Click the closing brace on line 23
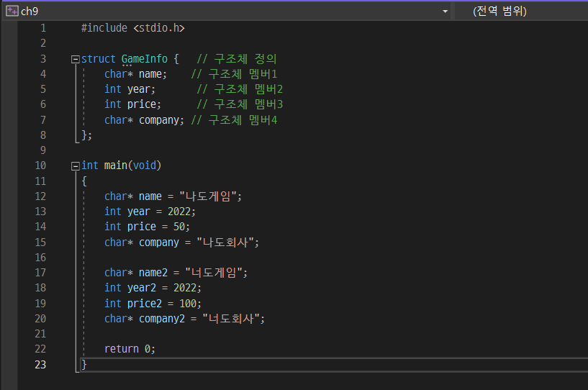588x390 pixels. tap(84, 365)
